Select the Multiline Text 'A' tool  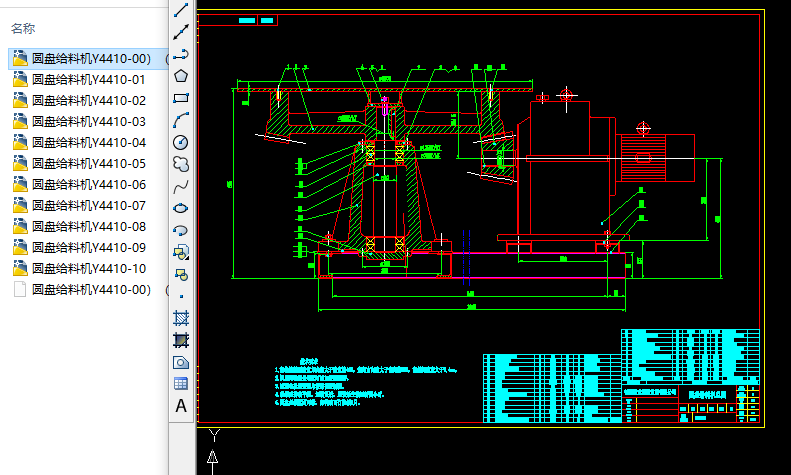coord(181,406)
